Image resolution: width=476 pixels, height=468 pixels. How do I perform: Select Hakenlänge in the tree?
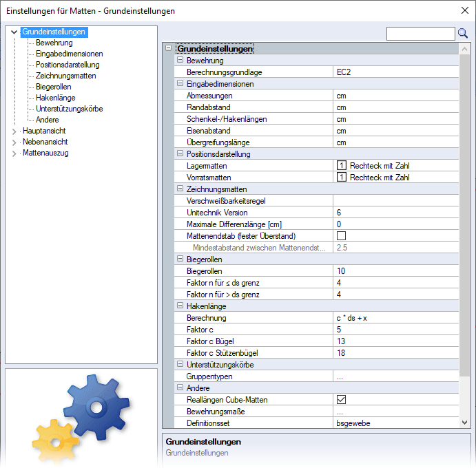(55, 98)
